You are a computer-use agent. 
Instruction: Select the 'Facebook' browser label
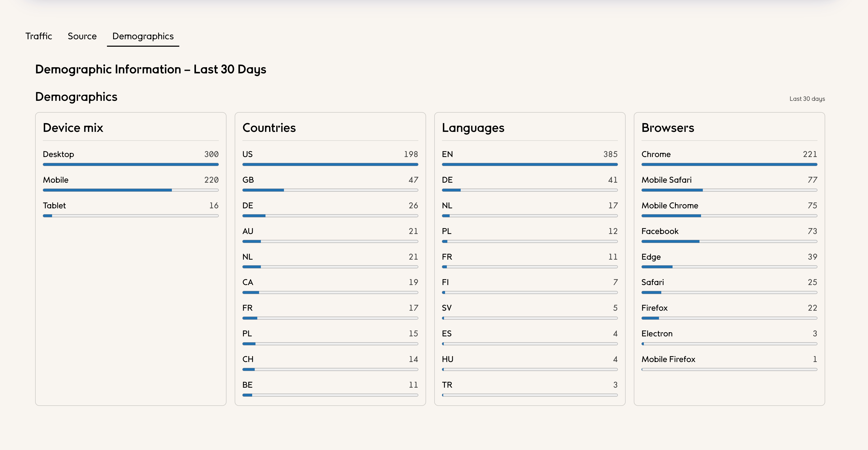coord(660,231)
